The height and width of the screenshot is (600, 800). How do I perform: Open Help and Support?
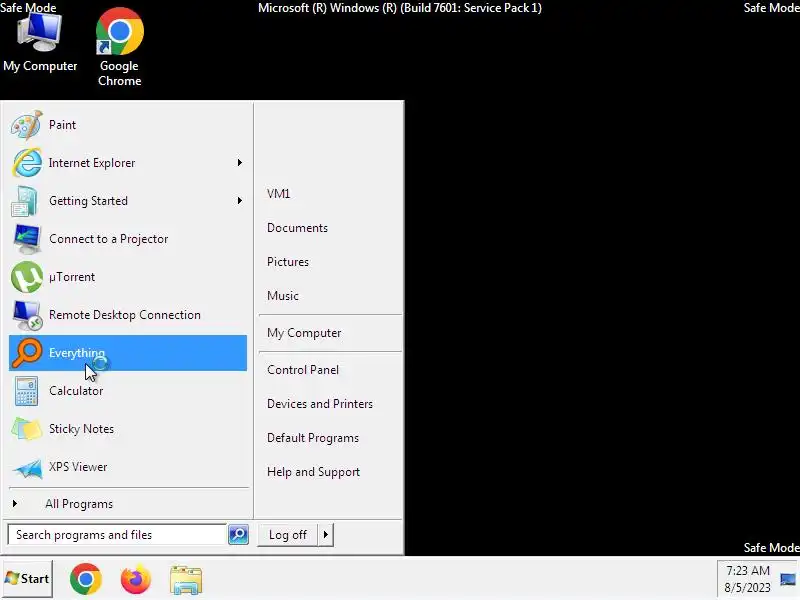pos(314,472)
